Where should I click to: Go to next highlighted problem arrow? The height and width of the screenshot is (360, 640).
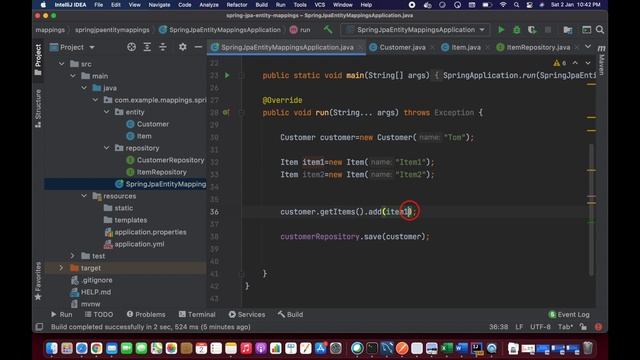coord(588,63)
